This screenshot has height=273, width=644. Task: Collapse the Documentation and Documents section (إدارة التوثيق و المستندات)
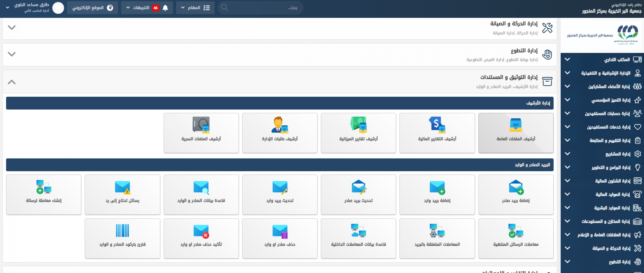(x=11, y=82)
